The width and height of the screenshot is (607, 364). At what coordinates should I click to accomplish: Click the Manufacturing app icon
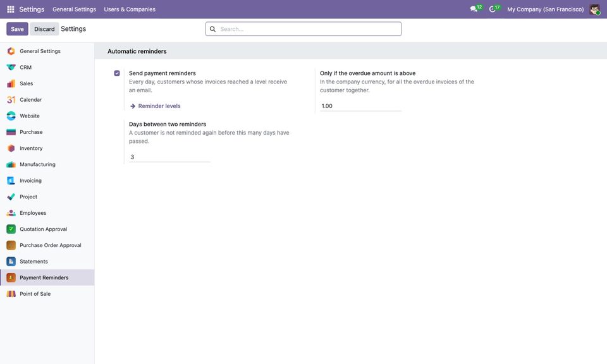click(x=11, y=164)
